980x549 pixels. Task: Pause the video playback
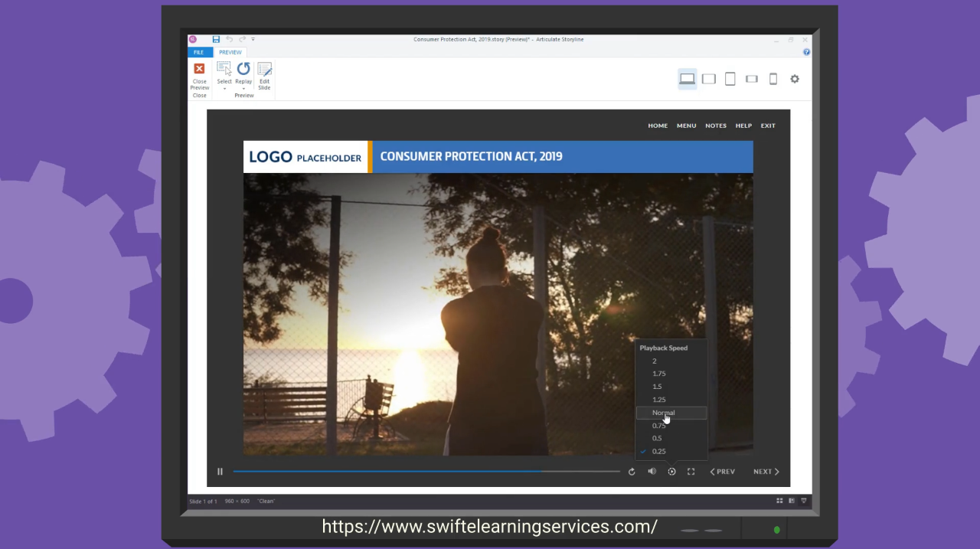tap(220, 472)
